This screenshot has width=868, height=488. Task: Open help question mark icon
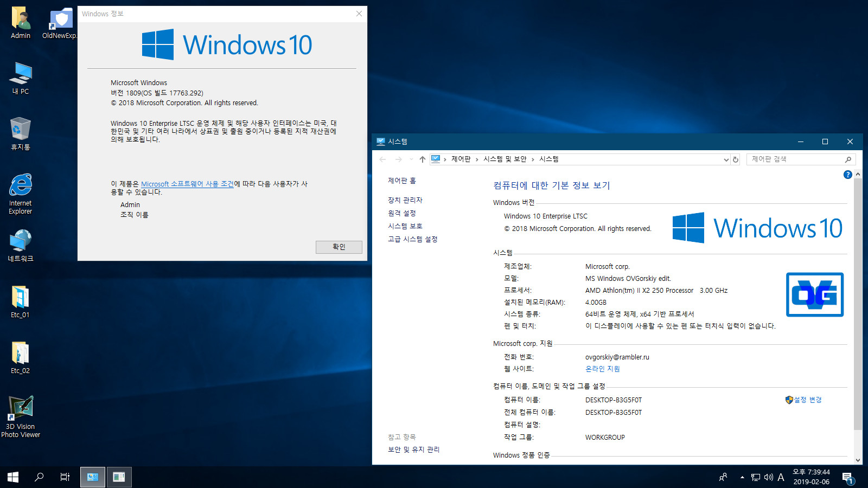[848, 175]
